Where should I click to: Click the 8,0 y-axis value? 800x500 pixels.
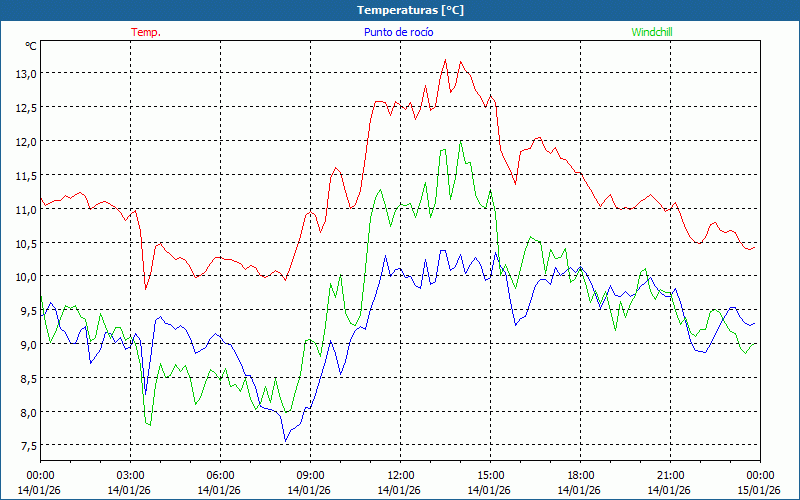[x=25, y=412]
